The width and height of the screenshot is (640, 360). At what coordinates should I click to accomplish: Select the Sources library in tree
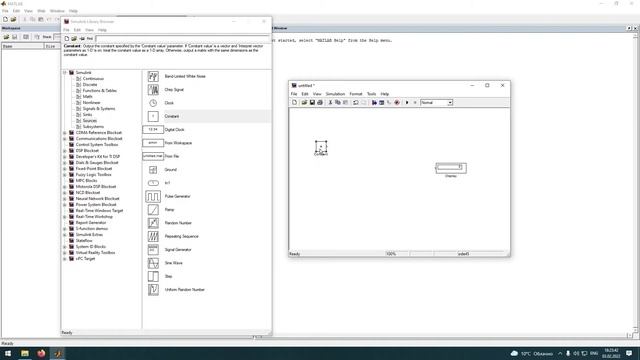point(90,121)
